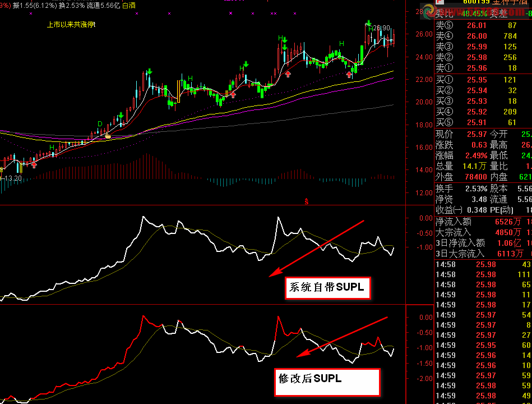
Task: Select 买④ bid row at 25.92
Action: pyautogui.click(x=483, y=112)
